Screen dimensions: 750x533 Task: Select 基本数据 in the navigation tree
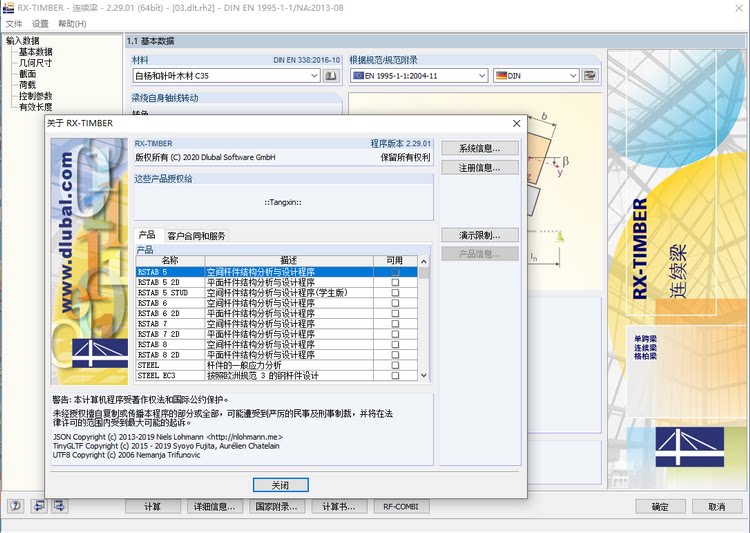pos(36,52)
